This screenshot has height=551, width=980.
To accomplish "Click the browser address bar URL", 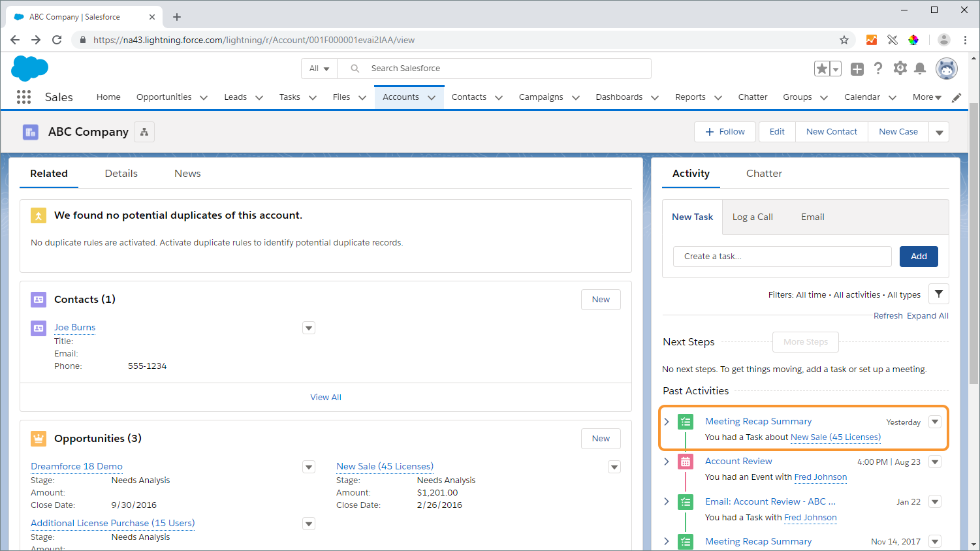I will click(254, 40).
